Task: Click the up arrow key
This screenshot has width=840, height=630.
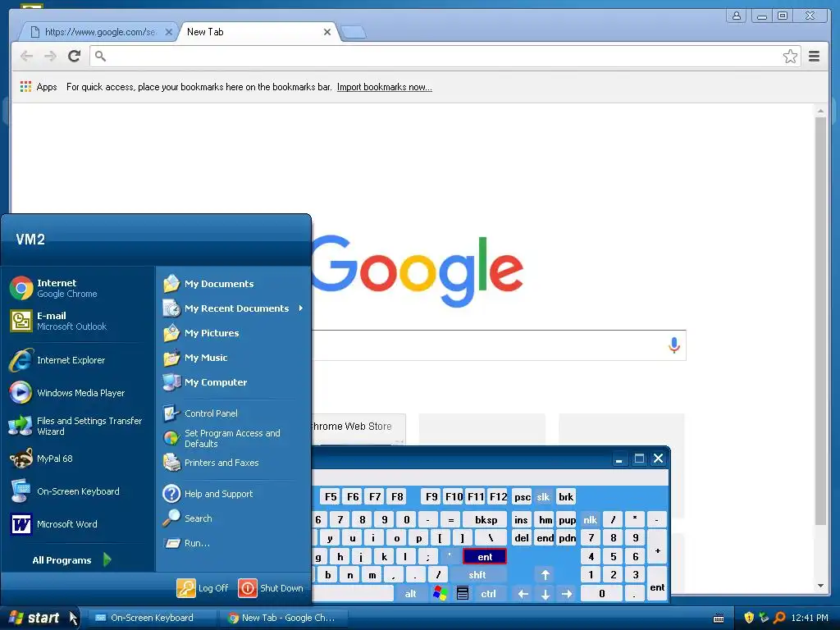Action: coord(545,575)
